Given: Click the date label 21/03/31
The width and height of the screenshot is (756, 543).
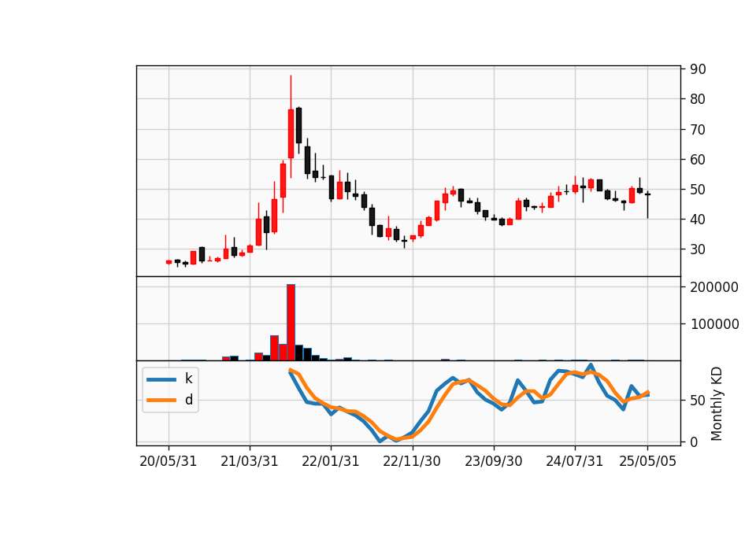Looking at the screenshot, I should [x=250, y=462].
